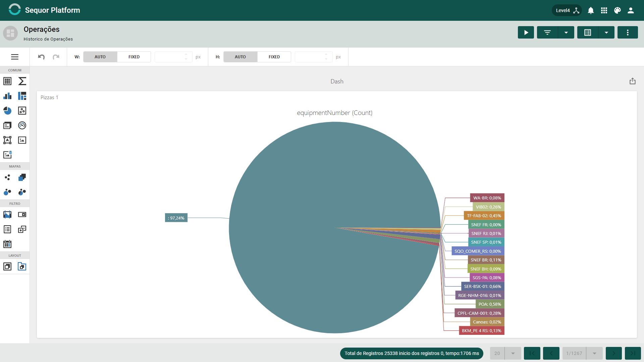Image resolution: width=644 pixels, height=362 pixels.
Task: Add a tab container layout
Action: click(22, 266)
